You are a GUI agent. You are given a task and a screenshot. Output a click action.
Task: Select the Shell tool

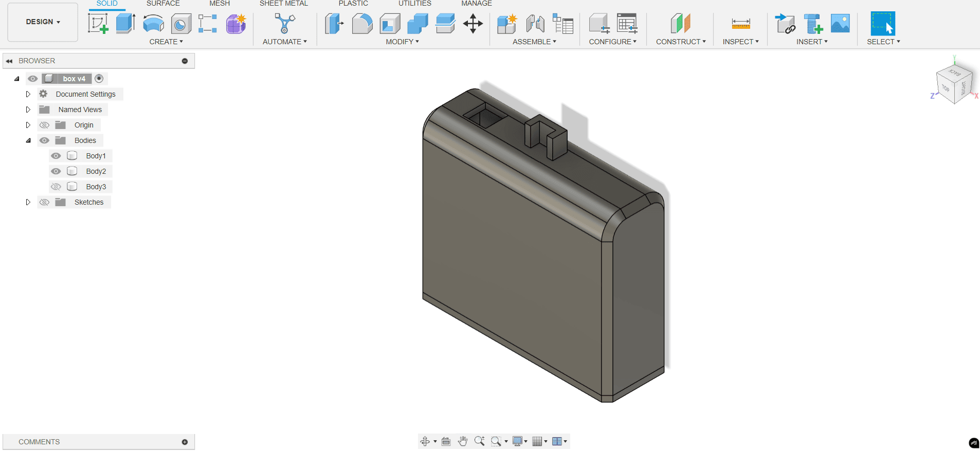[390, 24]
